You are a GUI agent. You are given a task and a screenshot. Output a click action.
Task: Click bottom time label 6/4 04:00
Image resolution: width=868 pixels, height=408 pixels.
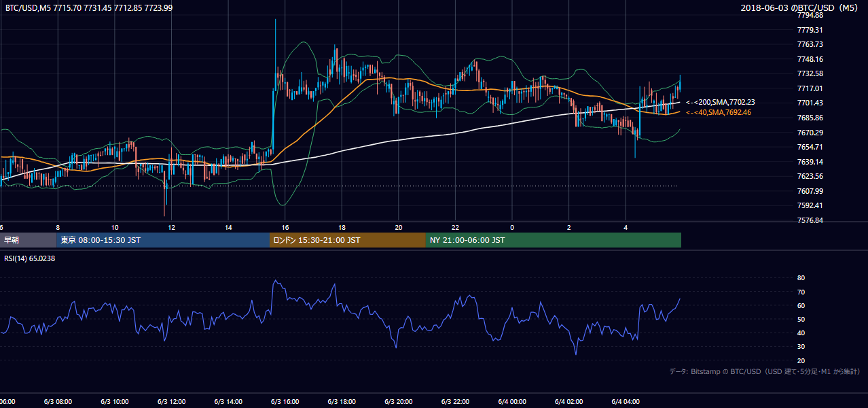625,402
